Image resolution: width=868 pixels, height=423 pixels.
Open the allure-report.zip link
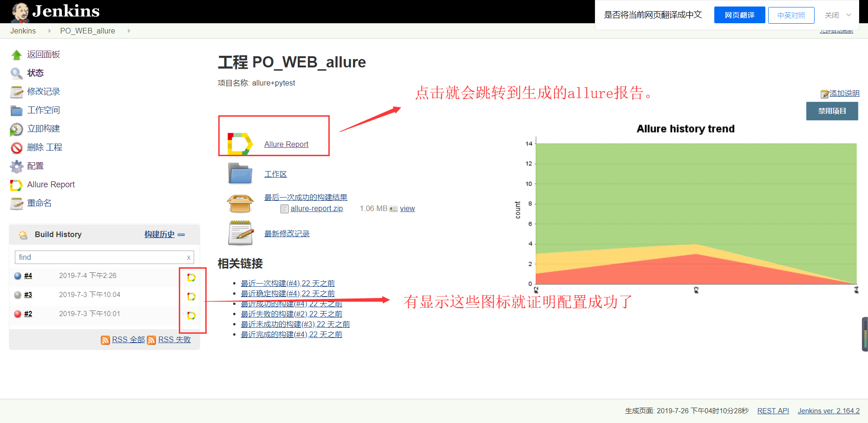click(317, 209)
